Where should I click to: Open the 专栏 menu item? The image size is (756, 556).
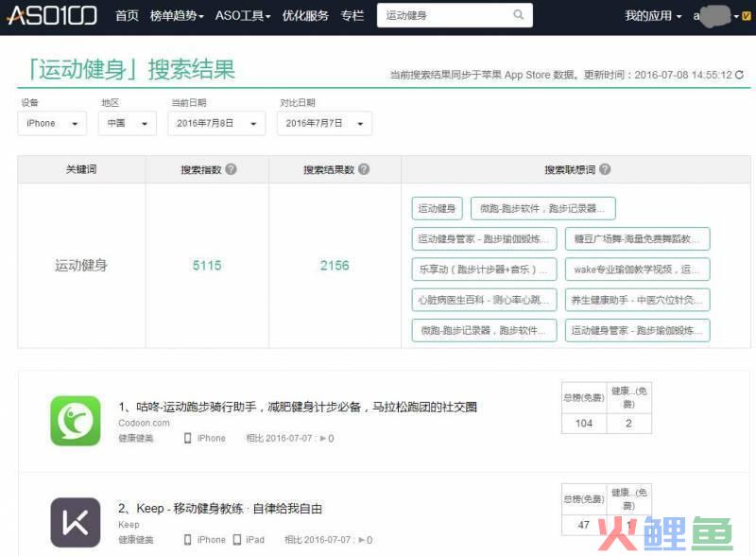352,16
